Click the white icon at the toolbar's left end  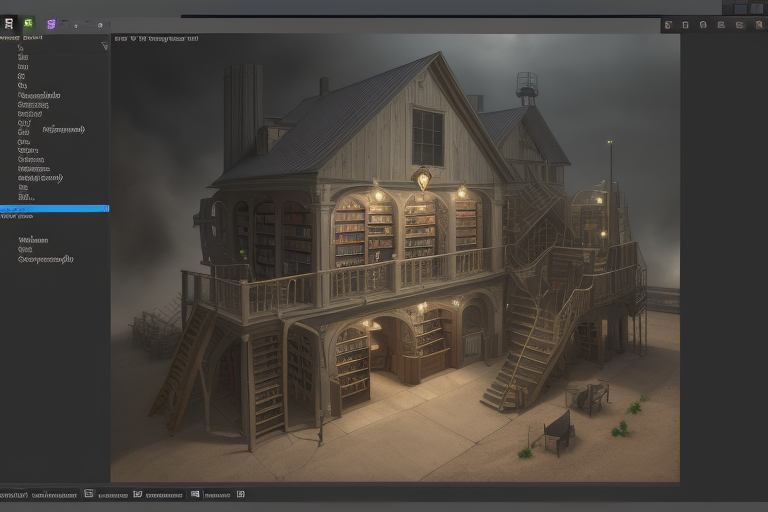point(9,23)
